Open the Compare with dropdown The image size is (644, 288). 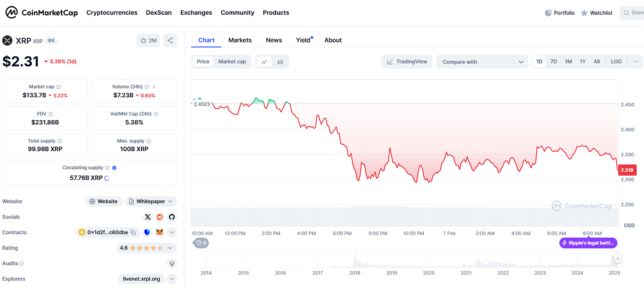pyautogui.click(x=483, y=62)
